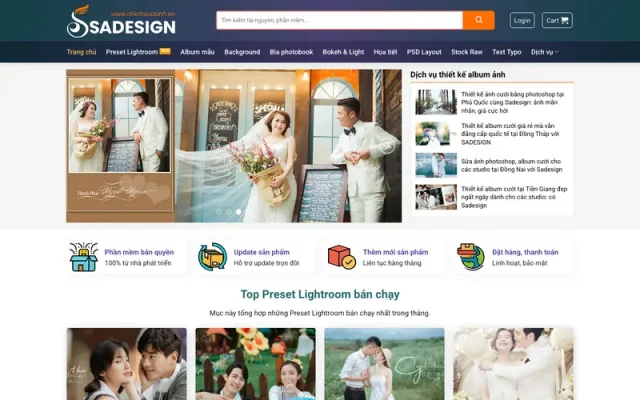
Task: Open PSD Layout menu item
Action: click(x=424, y=52)
